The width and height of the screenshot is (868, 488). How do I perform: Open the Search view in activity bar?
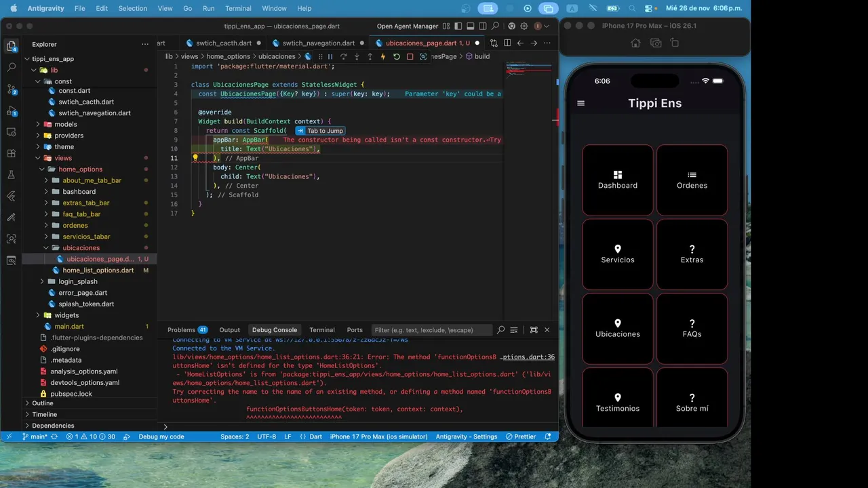12,68
